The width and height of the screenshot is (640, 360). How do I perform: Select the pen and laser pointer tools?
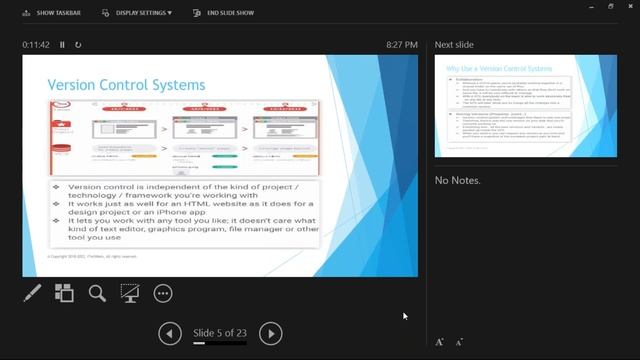coord(32,293)
